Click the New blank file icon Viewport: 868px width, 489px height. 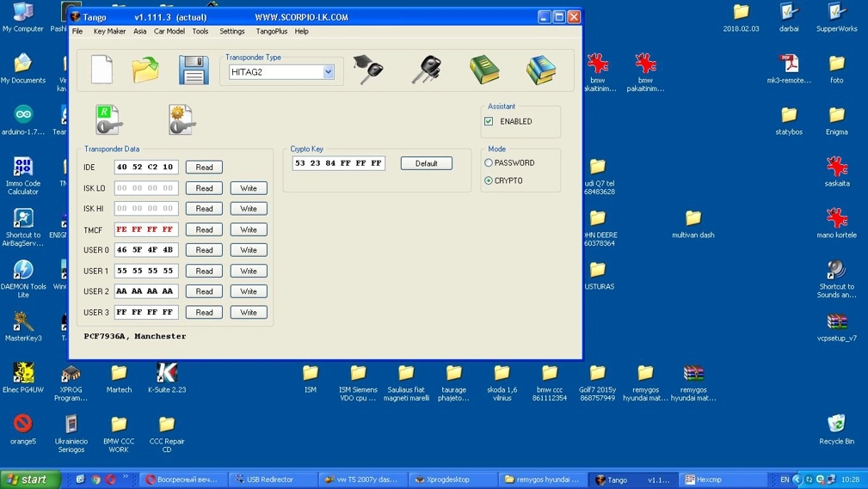(x=102, y=69)
